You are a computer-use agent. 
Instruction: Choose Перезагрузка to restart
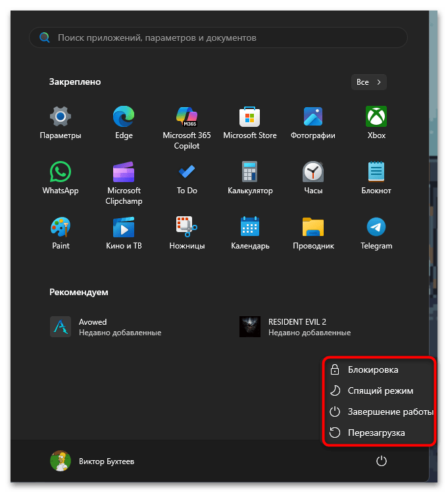point(378,433)
